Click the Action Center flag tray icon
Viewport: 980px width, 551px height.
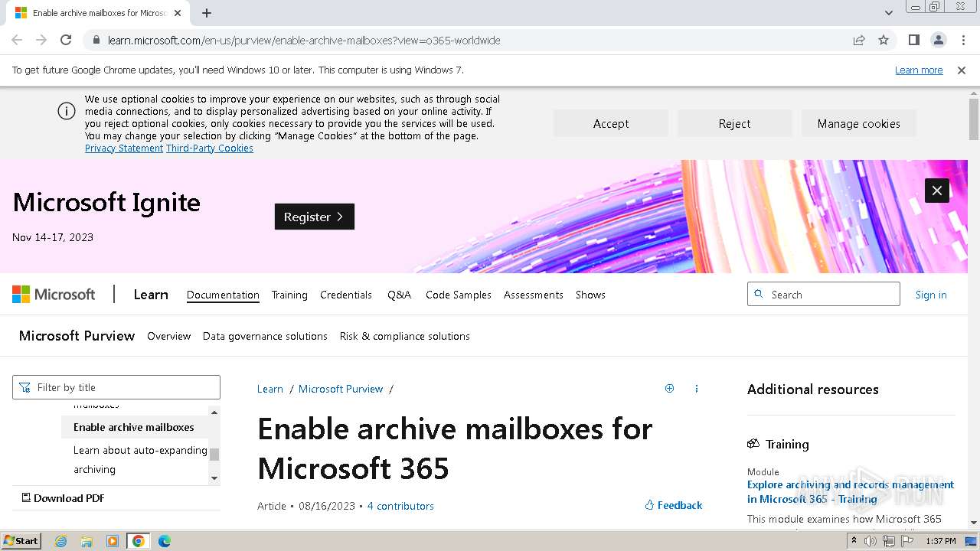[x=907, y=541]
